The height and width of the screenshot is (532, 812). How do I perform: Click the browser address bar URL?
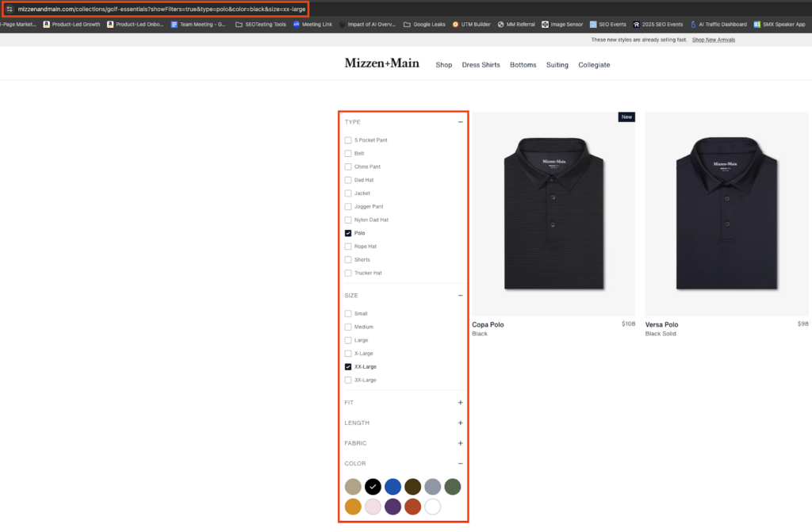(x=162, y=10)
